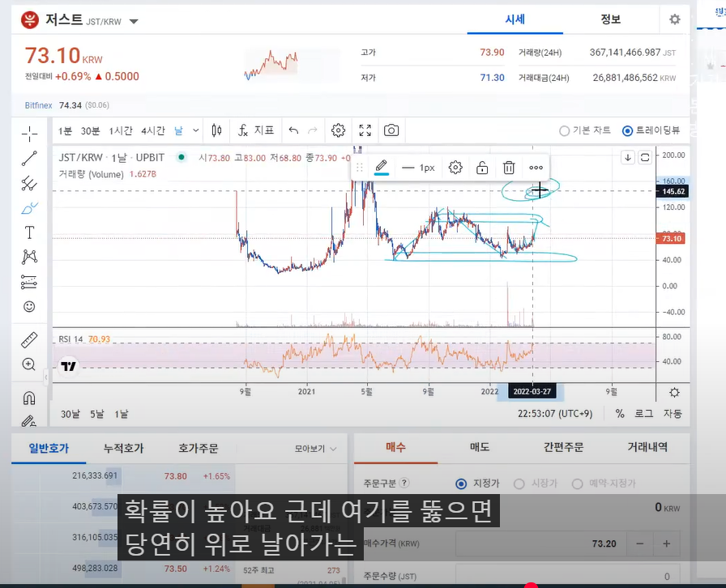Viewport: 726px width, 588px height.
Task: Increase buy price with plus button
Action: pos(667,543)
